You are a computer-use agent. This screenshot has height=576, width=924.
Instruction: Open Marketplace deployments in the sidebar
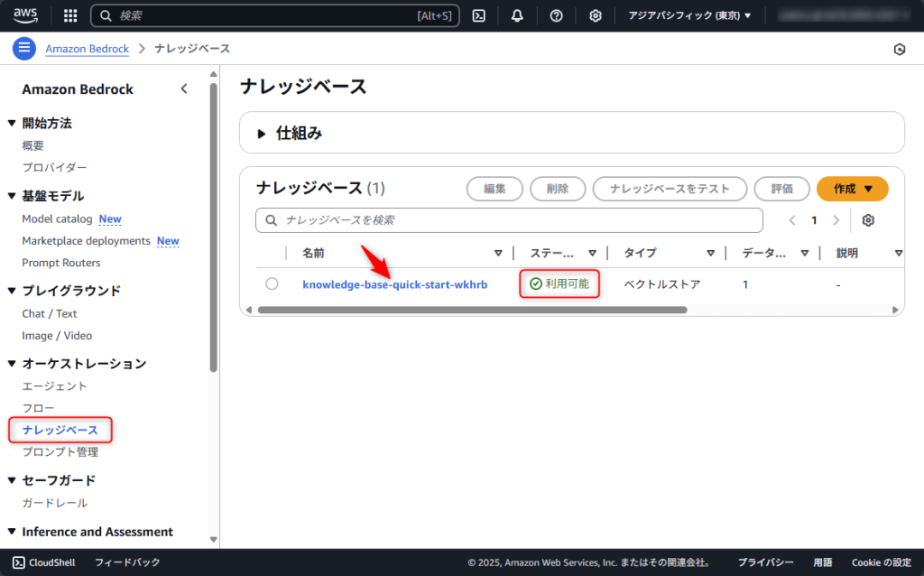coord(86,240)
